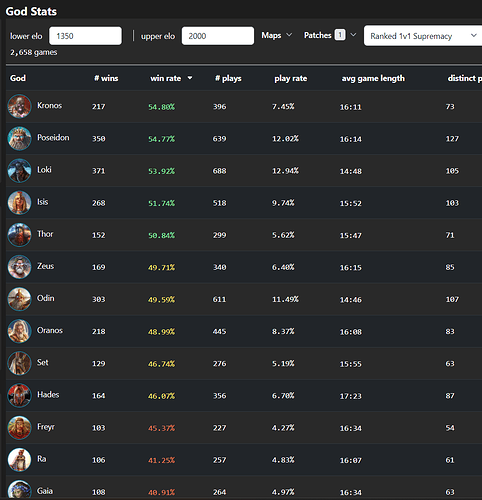Expand the Maps dropdown
482x500 pixels.
277,35
